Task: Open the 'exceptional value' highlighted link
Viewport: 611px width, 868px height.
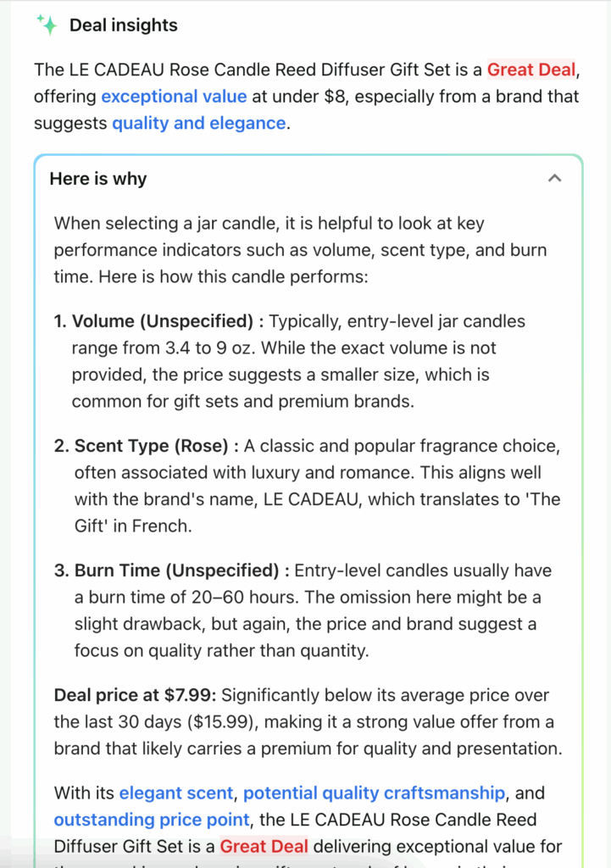Action: [x=174, y=96]
